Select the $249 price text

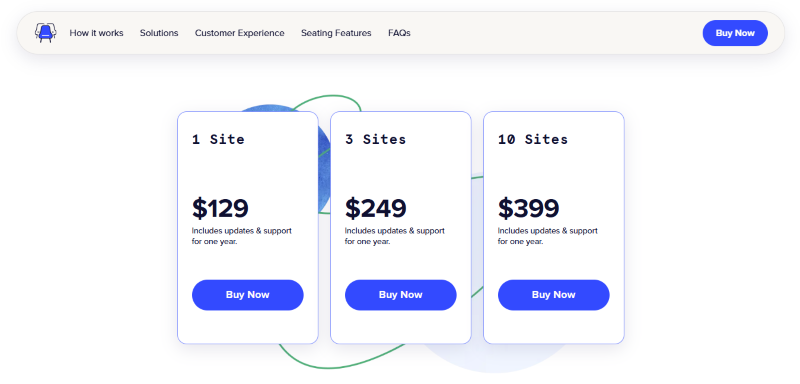click(x=376, y=208)
